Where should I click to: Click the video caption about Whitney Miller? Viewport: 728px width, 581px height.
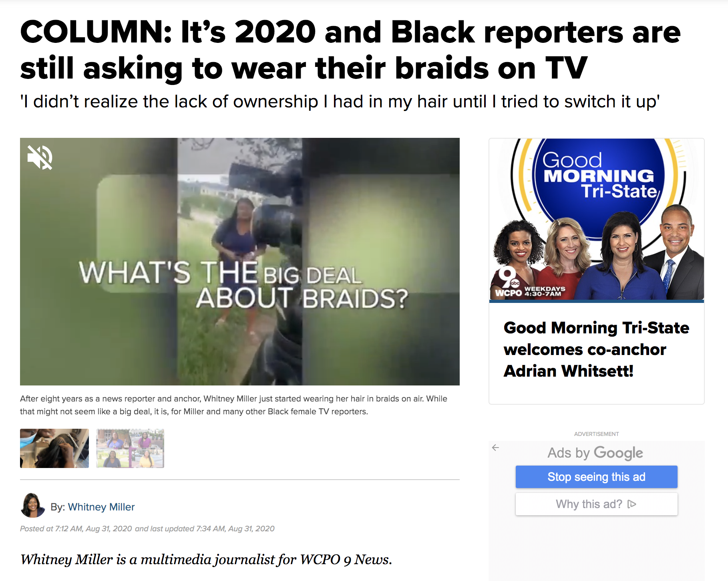(x=233, y=405)
